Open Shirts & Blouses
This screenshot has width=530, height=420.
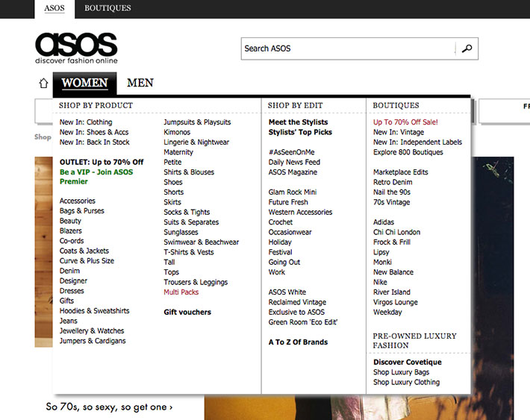click(x=189, y=172)
